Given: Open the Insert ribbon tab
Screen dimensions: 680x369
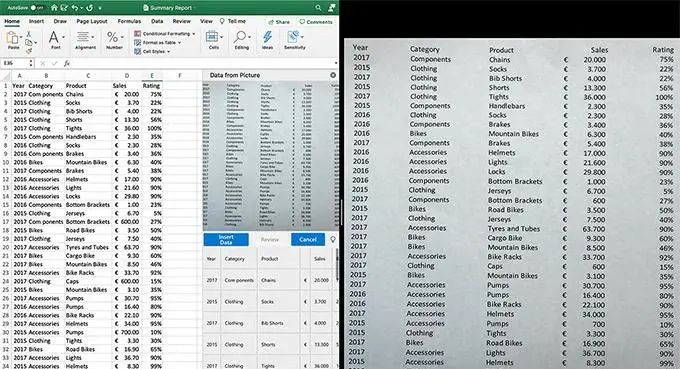Looking at the screenshot, I should [x=36, y=21].
